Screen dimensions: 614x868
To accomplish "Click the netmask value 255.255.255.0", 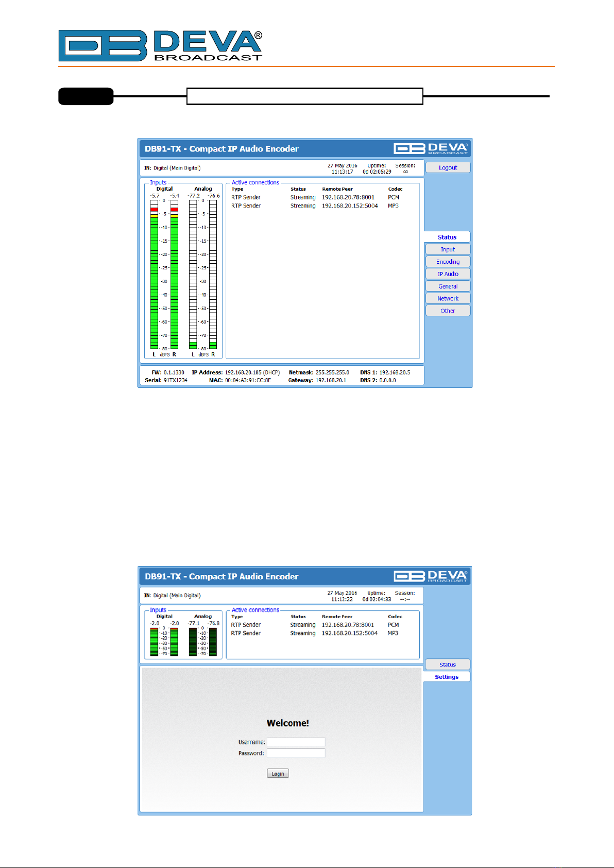I will pos(332,372).
